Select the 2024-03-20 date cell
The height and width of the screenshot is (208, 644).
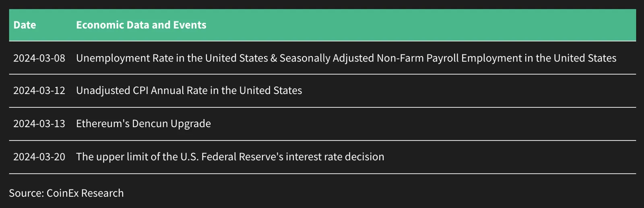point(39,157)
